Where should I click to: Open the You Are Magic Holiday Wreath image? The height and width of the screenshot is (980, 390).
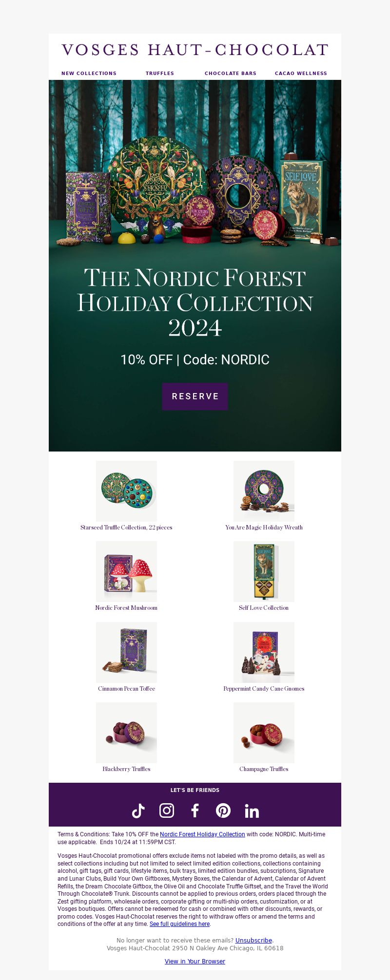click(x=264, y=491)
